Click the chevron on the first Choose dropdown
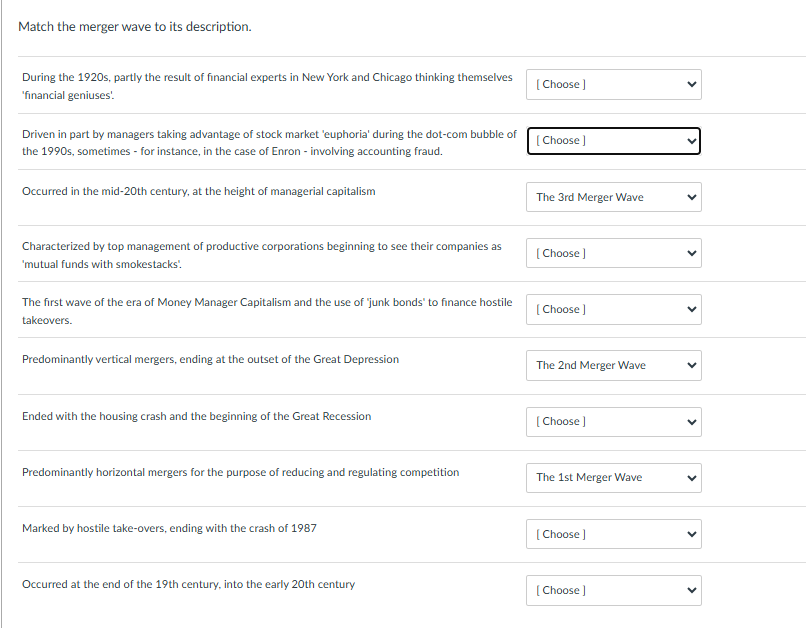The image size is (806, 628). coord(690,84)
